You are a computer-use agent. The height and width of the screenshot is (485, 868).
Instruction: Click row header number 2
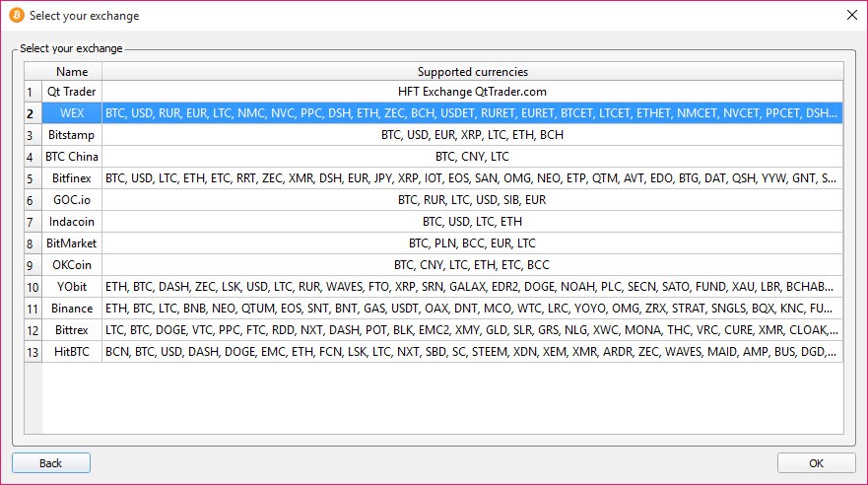click(x=33, y=113)
